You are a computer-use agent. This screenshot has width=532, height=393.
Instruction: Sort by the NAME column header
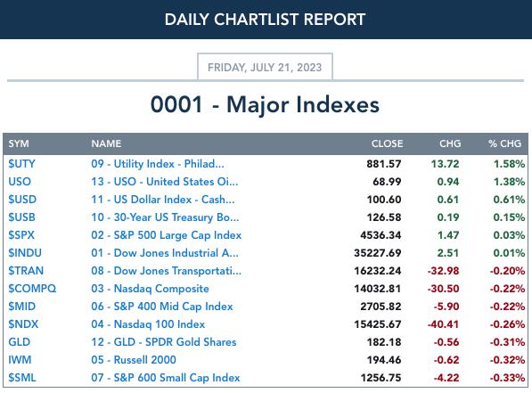click(106, 143)
